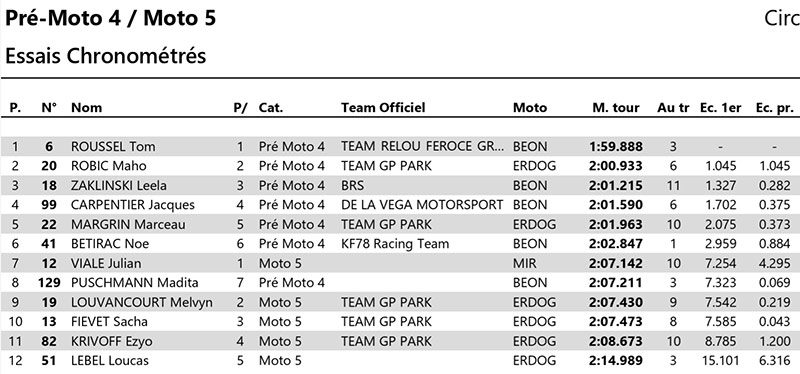Click the Team Officiel column header
This screenshot has width=800, height=374.
tap(383, 108)
